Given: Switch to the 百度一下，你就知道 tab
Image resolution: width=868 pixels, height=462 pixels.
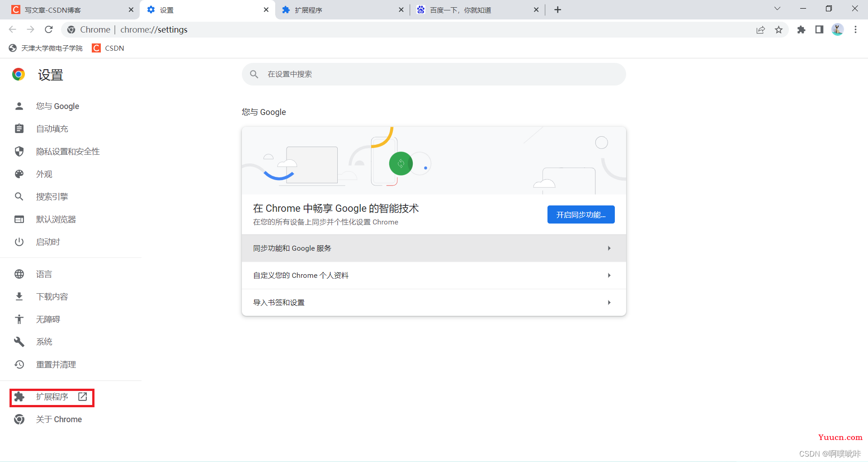Looking at the screenshot, I should (477, 10).
